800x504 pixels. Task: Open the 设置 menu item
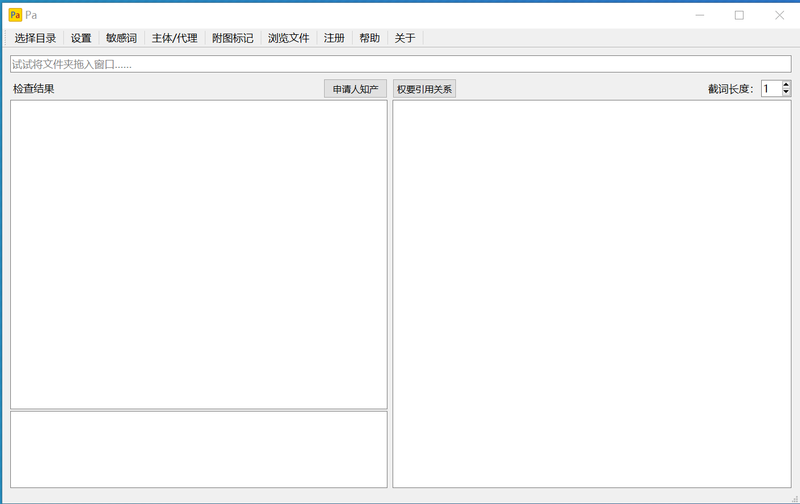pyautogui.click(x=81, y=38)
